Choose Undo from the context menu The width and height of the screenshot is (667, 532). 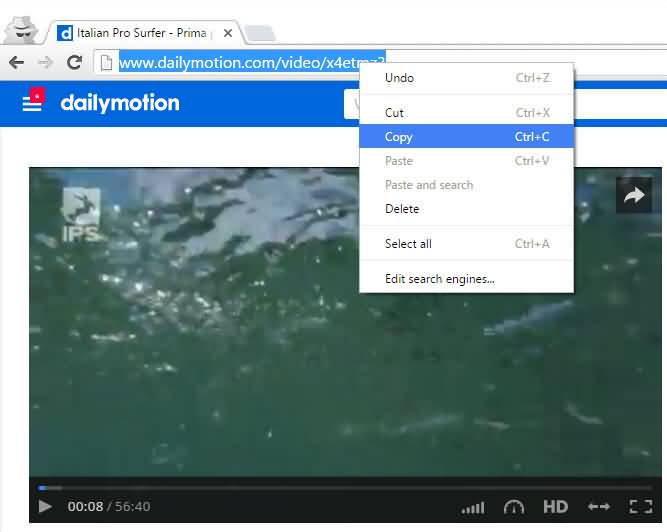click(467, 78)
